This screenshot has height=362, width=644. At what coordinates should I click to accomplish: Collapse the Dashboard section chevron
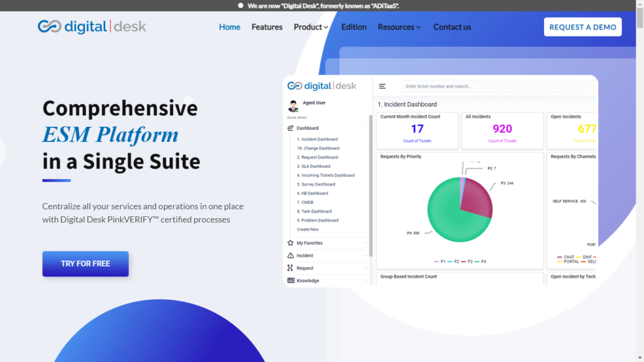pyautogui.click(x=365, y=128)
